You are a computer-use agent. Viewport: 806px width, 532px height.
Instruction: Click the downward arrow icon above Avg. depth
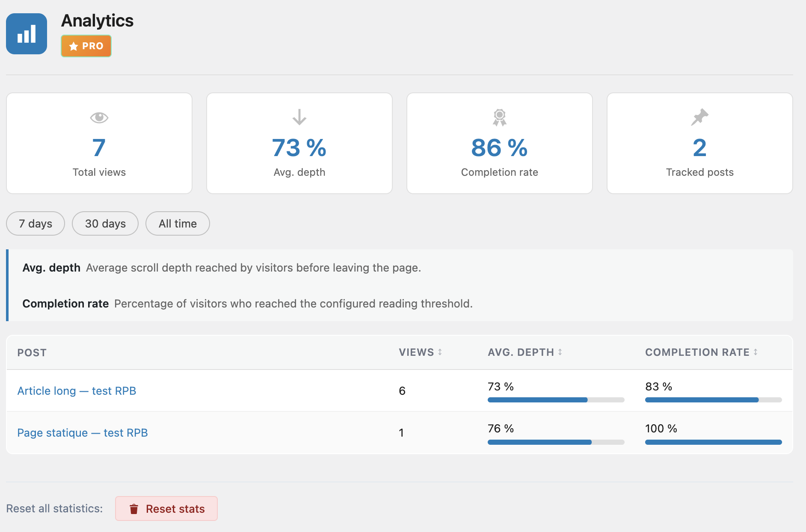[299, 118]
